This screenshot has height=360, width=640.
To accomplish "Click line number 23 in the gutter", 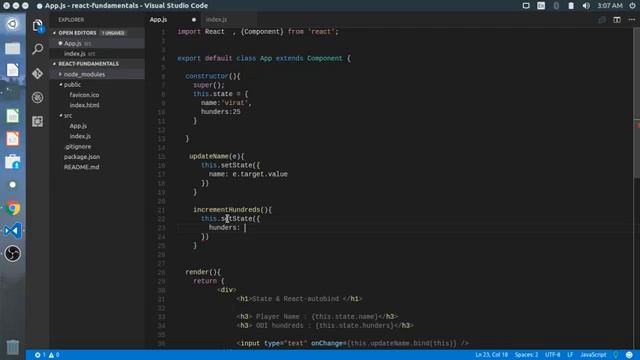I will 162,228.
